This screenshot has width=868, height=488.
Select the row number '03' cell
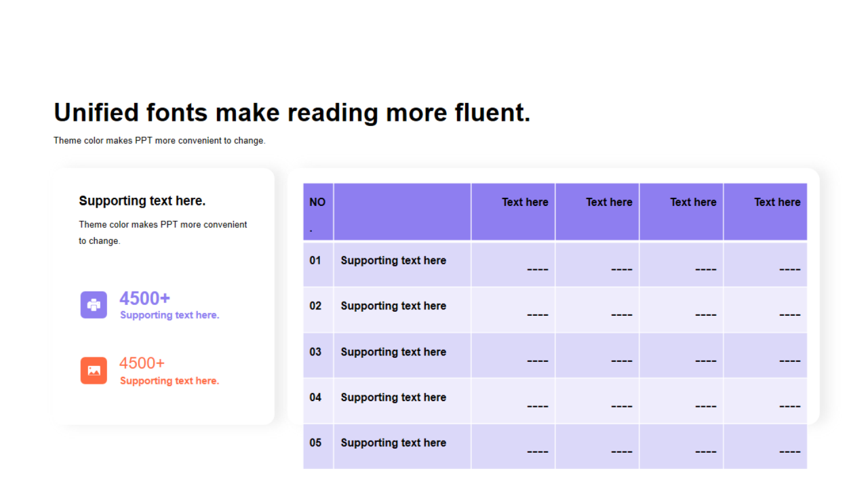[315, 352]
